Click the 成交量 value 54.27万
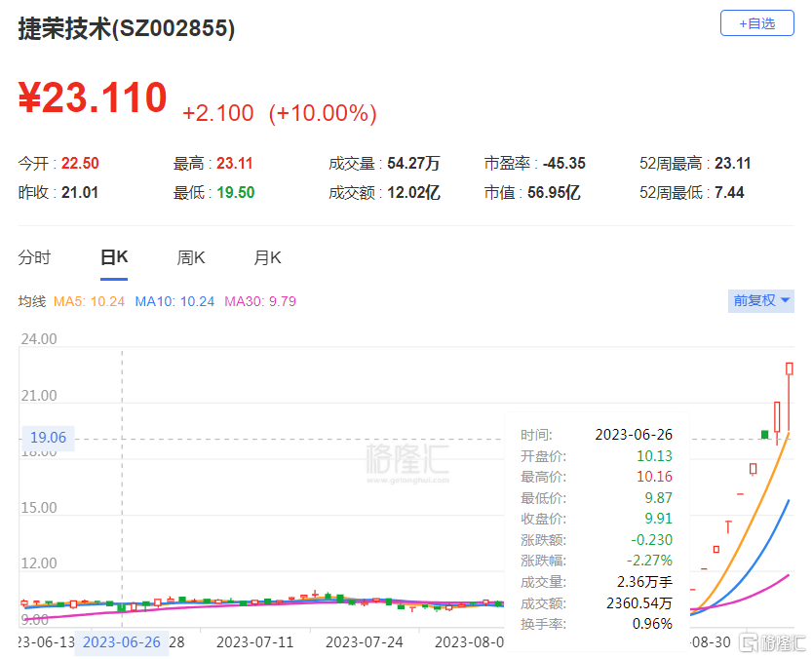Viewport: 812px width, 659px height. coord(413,163)
